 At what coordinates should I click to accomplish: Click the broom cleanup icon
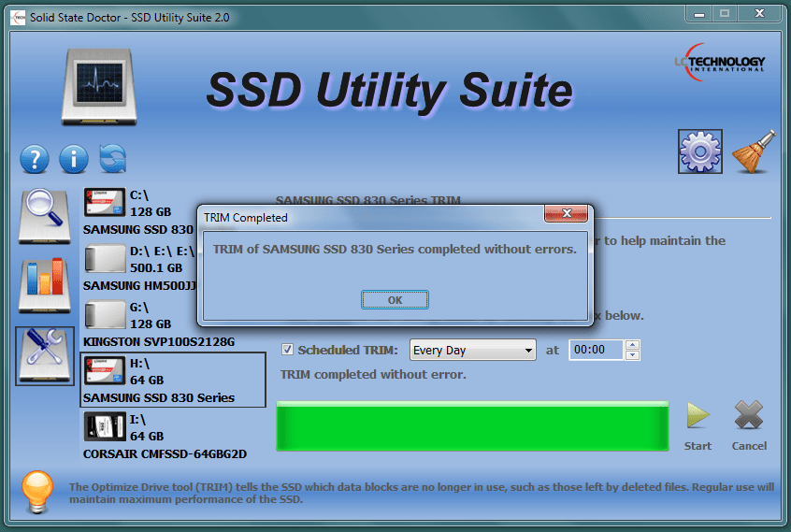click(x=754, y=151)
